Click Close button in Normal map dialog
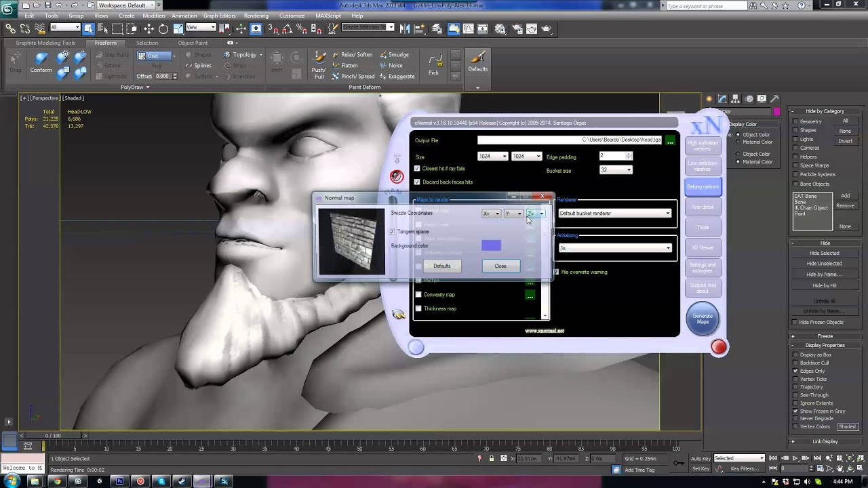The height and width of the screenshot is (488, 868). [500, 266]
